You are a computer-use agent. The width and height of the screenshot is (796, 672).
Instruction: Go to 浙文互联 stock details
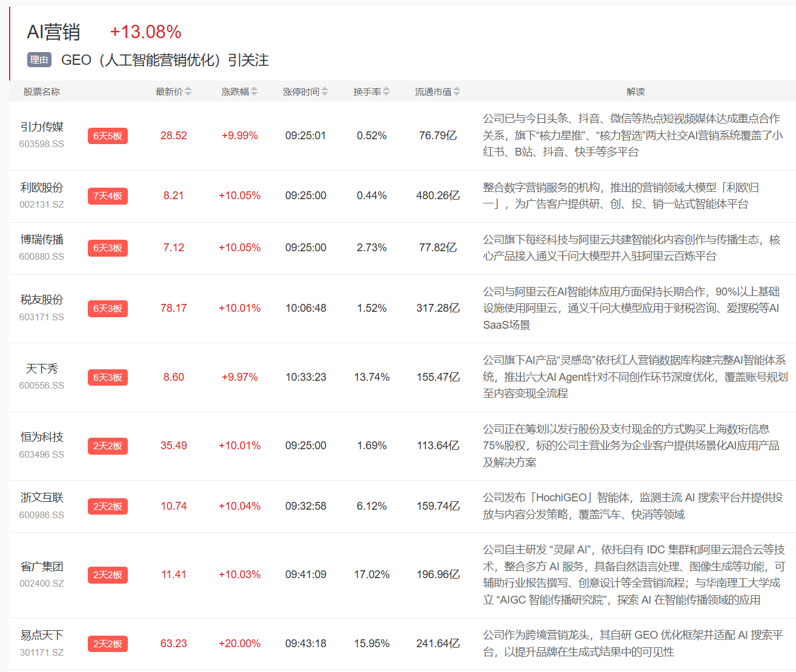pos(42,498)
